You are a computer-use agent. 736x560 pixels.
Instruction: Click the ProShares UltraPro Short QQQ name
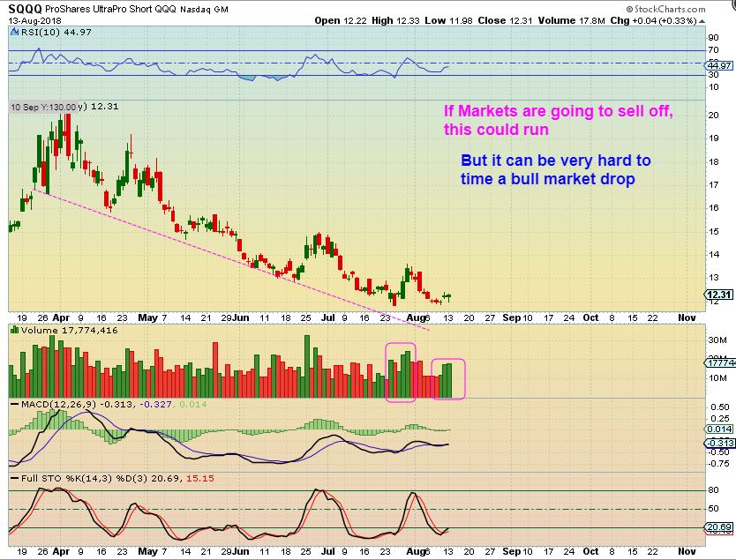111,9
